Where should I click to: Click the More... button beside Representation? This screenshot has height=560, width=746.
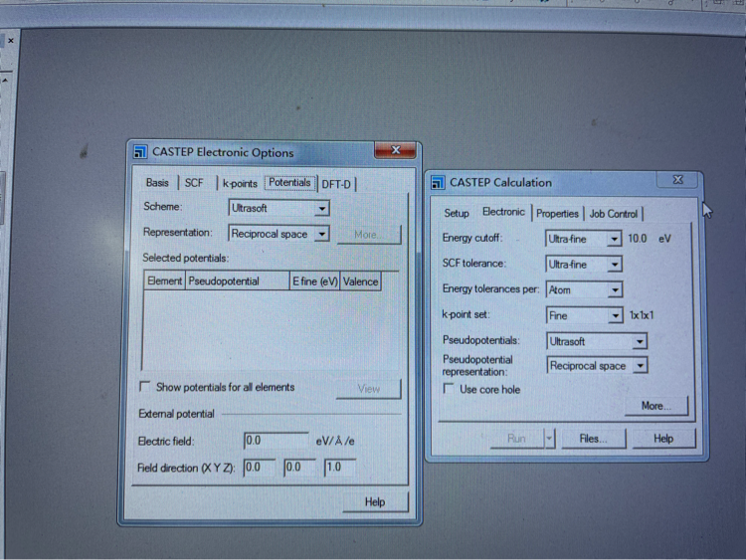tap(369, 235)
